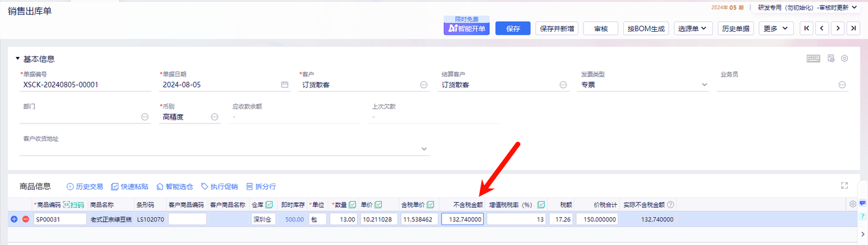
Task: Jump to last record icon
Action: pyautogui.click(x=853, y=29)
